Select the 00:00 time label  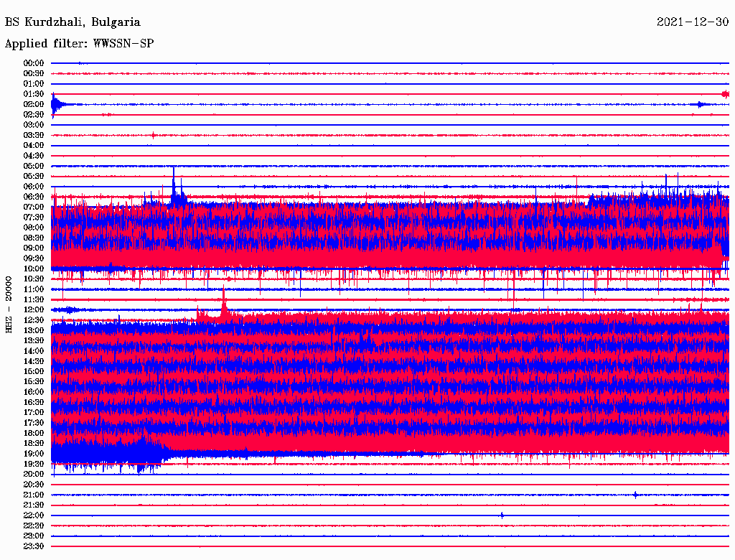34,63
